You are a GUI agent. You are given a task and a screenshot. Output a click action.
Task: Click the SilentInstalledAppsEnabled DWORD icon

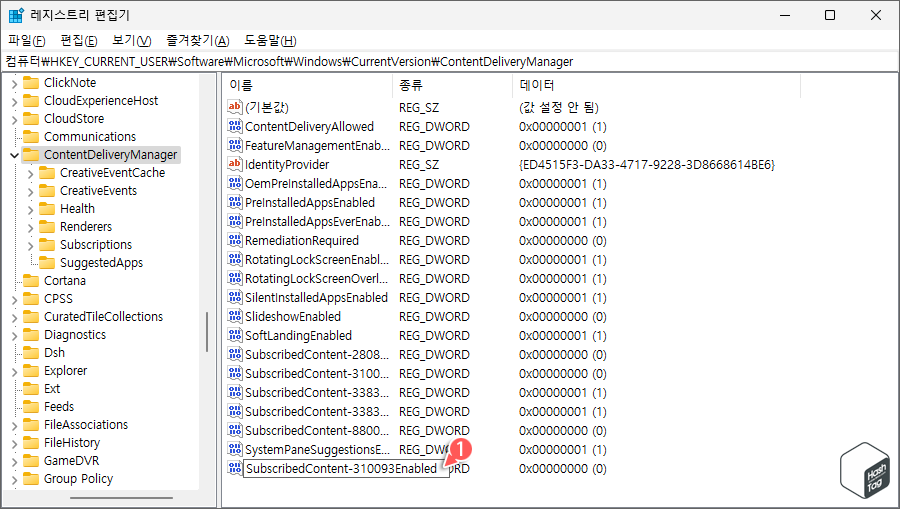(235, 296)
